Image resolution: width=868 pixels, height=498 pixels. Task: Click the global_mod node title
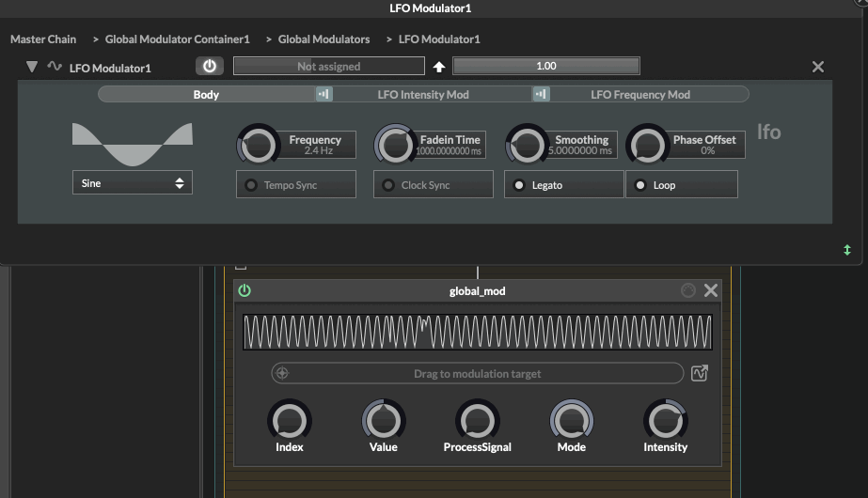click(x=477, y=291)
